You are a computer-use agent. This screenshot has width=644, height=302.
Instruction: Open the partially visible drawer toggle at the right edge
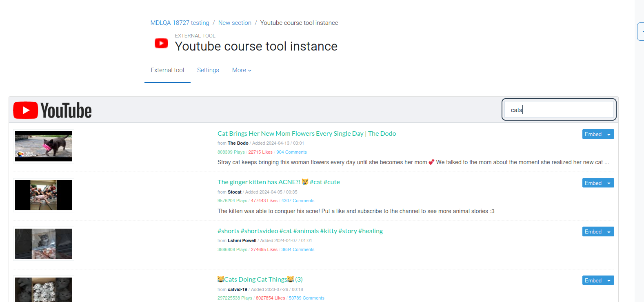641,31
